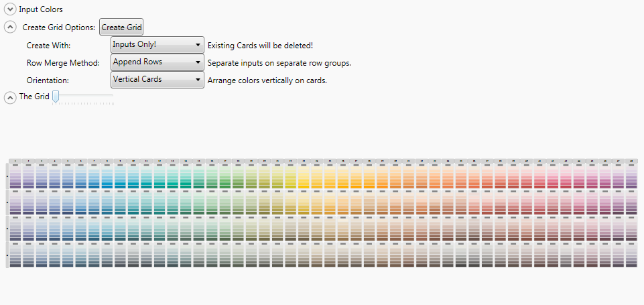644x305 pixels.
Task: Pick the bottom swatch of the first second-row card
Action: [x=15, y=212]
